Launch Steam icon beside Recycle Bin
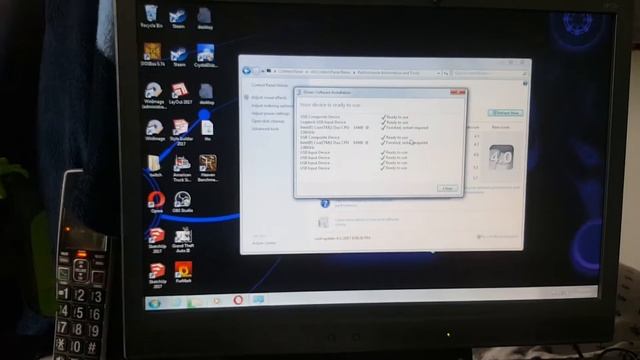Screen dimensions: 640x360 (x=178, y=18)
